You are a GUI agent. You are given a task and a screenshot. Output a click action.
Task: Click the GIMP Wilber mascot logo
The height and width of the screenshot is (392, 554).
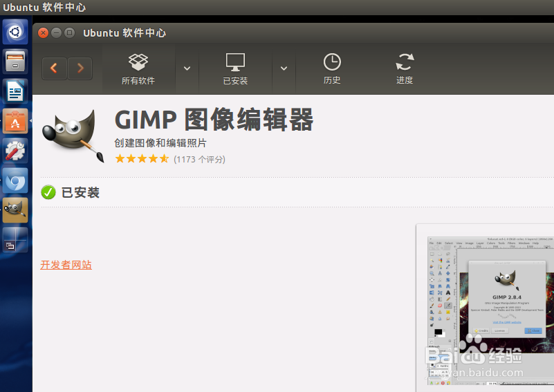tap(73, 136)
